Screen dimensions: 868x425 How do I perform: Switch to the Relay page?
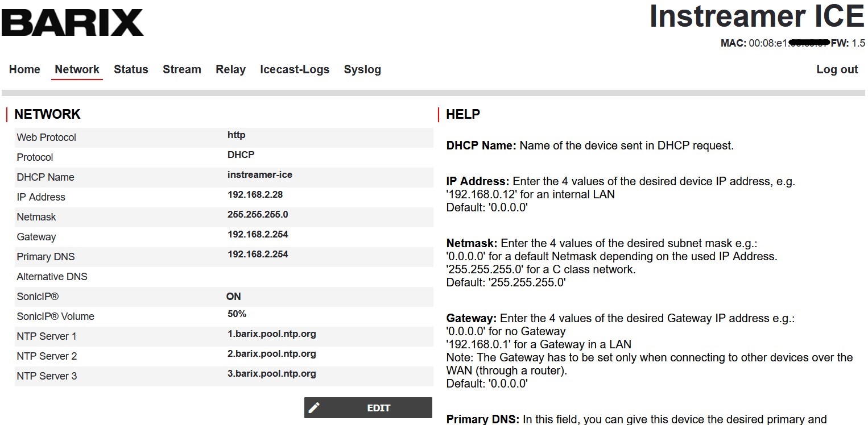[230, 69]
